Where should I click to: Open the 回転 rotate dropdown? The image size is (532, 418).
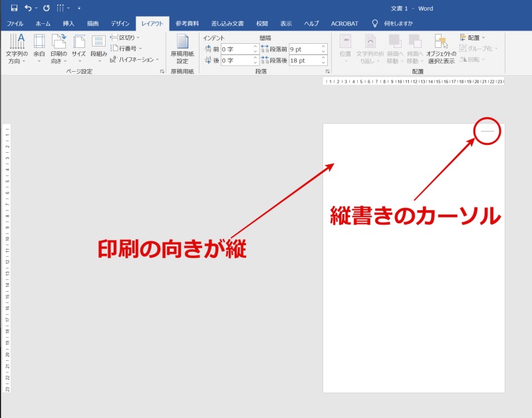click(473, 60)
